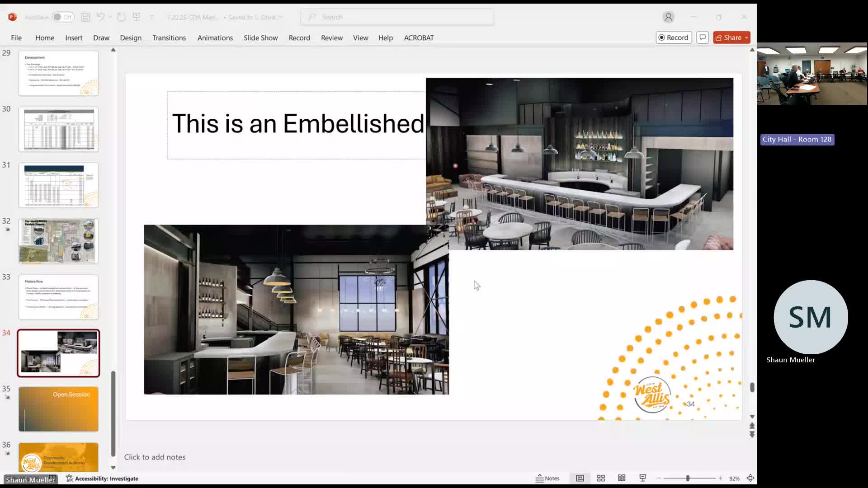Image resolution: width=868 pixels, height=488 pixels.
Task: Open the Undo history dropdown arrow
Action: [110, 17]
